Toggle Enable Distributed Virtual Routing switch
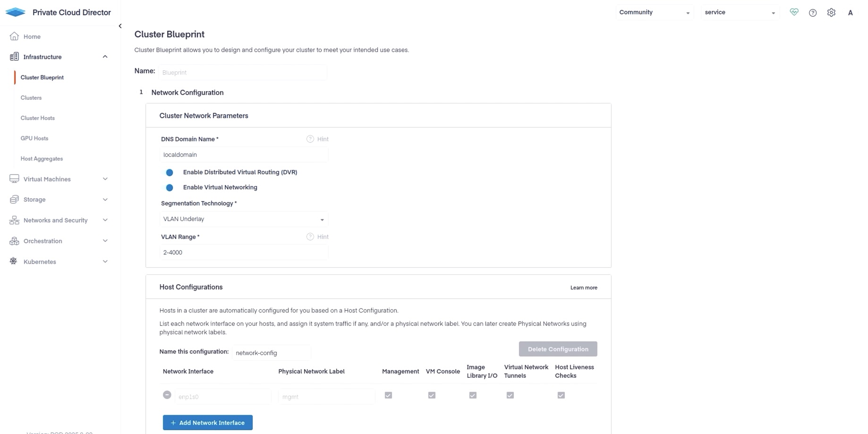The image size is (868, 434). (169, 172)
